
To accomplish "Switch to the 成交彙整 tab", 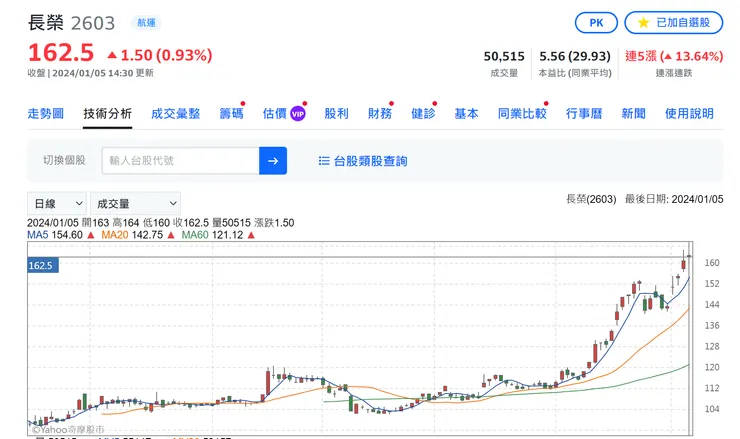I will pos(176,114).
